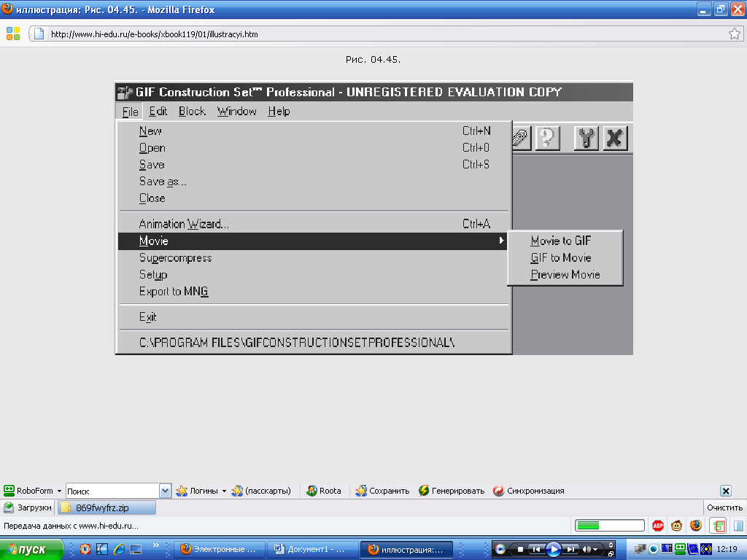Click the KMP player quick launch icon
This screenshot has height=560, width=747.
point(102,549)
